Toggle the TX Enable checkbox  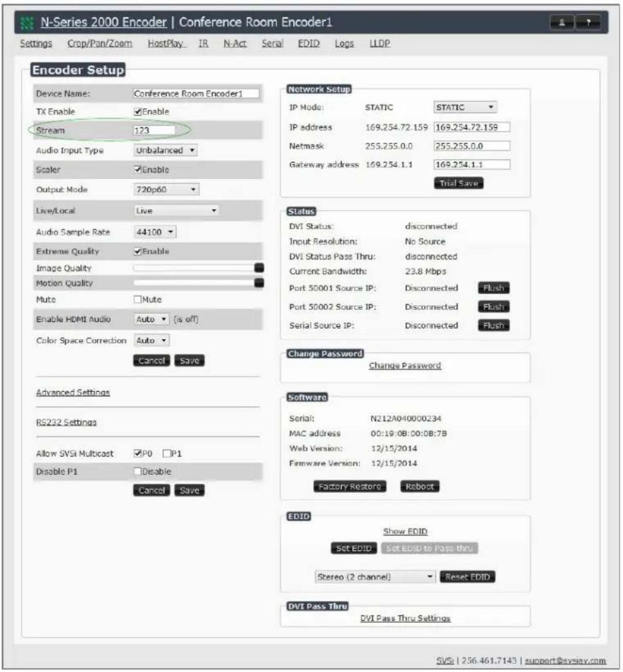pyautogui.click(x=138, y=112)
